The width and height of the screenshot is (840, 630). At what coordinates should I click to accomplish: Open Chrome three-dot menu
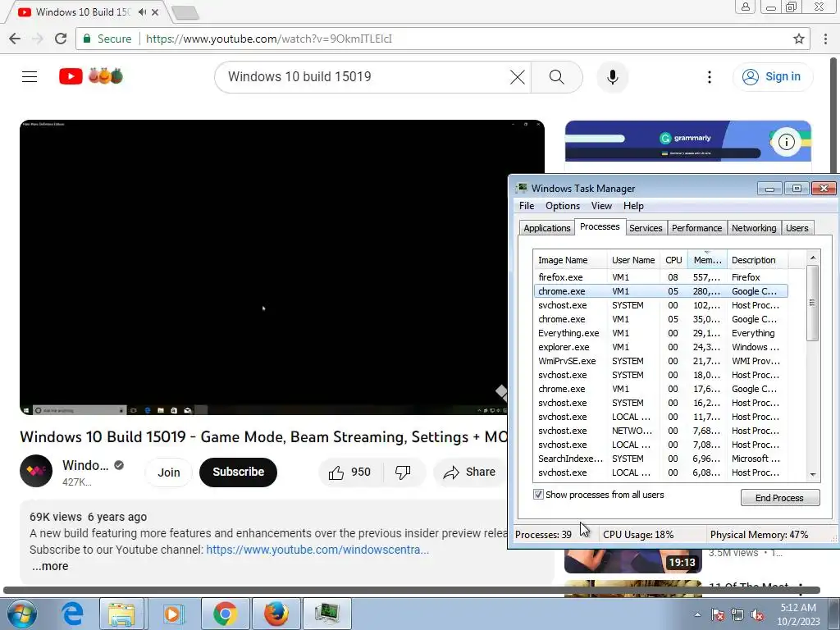(825, 39)
